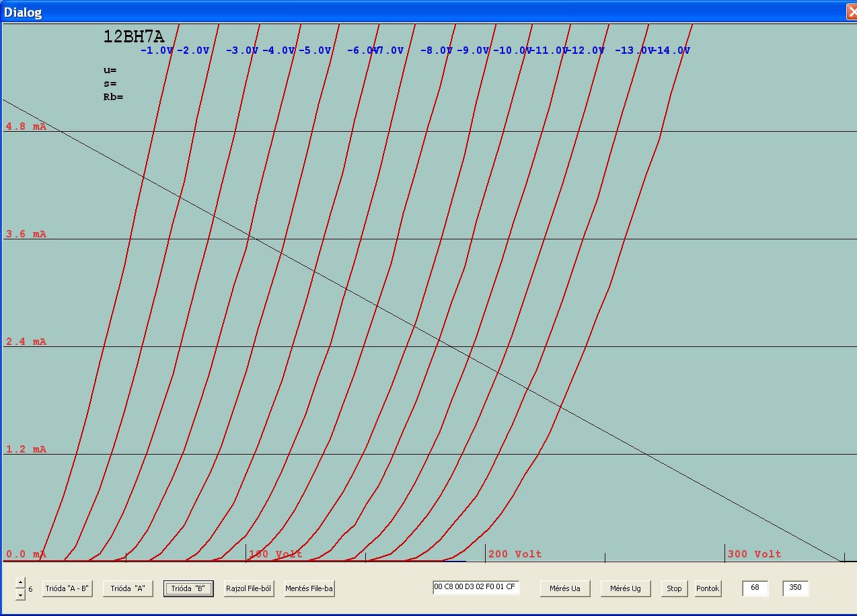Click the Rb= parameter label
Image resolution: width=857 pixels, height=616 pixels.
click(x=113, y=97)
